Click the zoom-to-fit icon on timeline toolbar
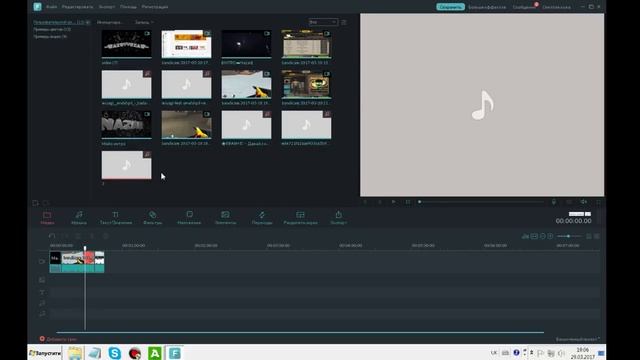640x360 pixels. (534, 236)
